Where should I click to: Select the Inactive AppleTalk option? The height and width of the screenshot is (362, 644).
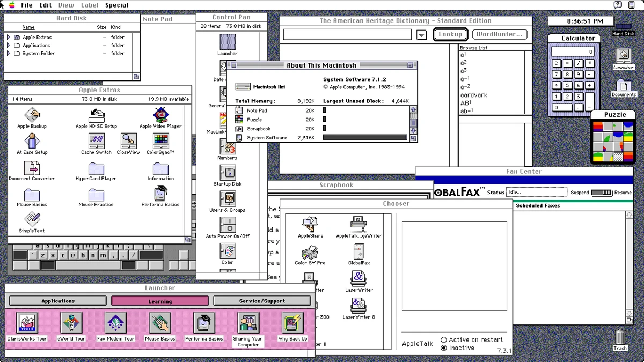point(444,347)
